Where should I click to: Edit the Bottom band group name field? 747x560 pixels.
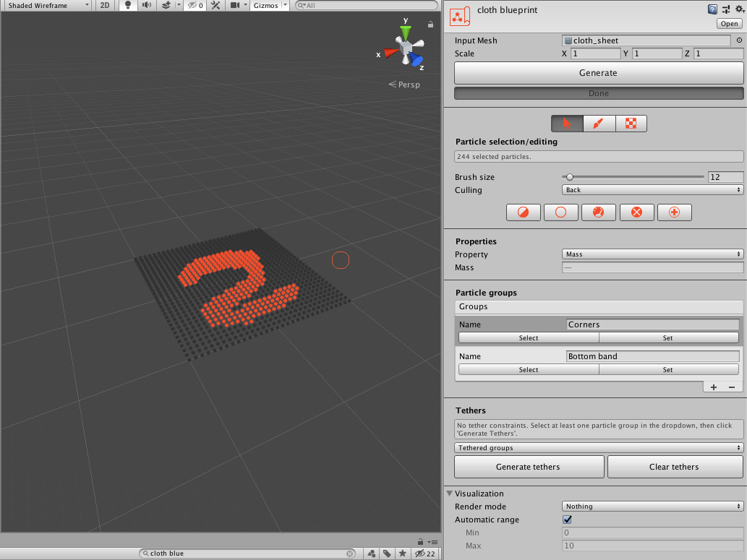653,357
